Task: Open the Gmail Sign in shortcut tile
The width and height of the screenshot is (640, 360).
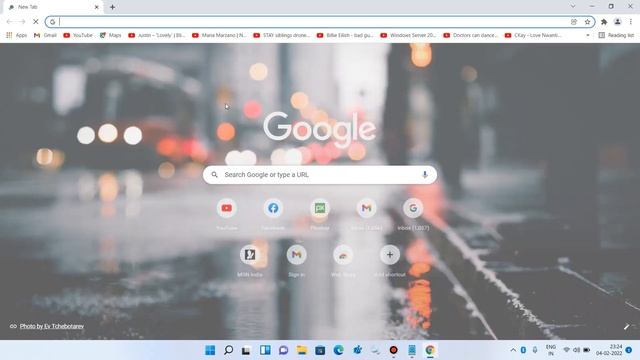Action: (296, 255)
